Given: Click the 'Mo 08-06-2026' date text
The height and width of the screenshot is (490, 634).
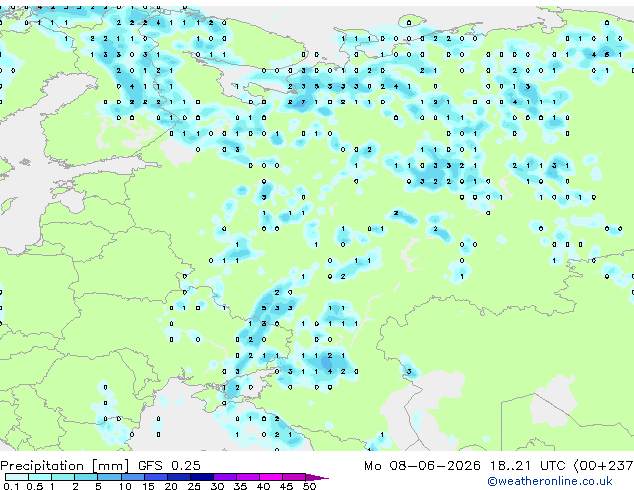Looking at the screenshot, I should pos(422,466).
